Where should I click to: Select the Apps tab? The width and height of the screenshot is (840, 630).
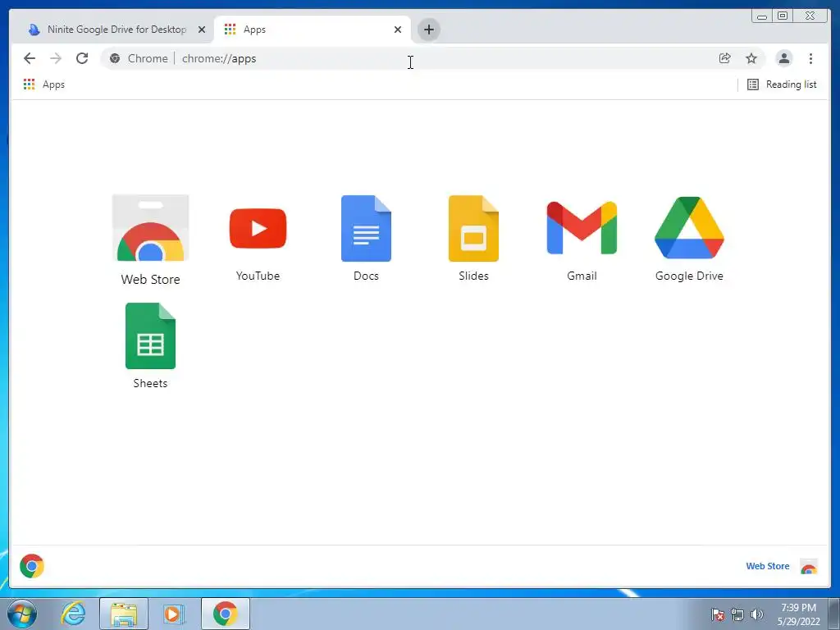tap(313, 30)
